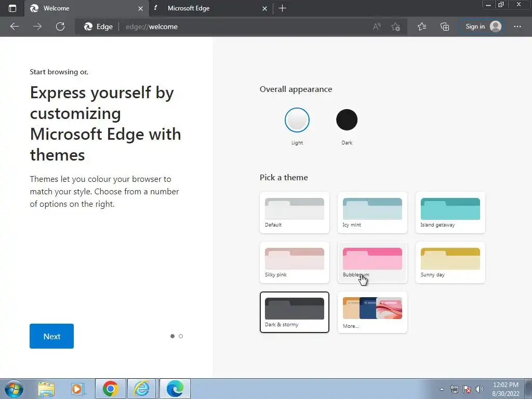Open Google Chrome from taskbar
532x399 pixels.
click(111, 389)
